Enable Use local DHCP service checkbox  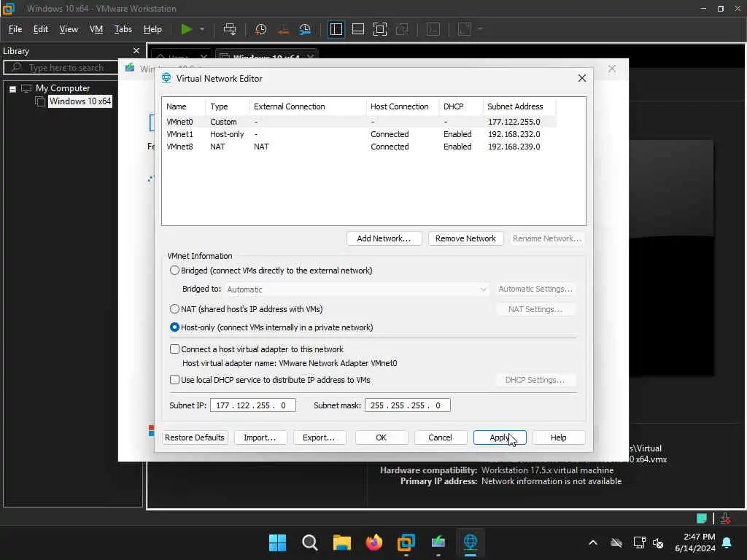click(175, 380)
